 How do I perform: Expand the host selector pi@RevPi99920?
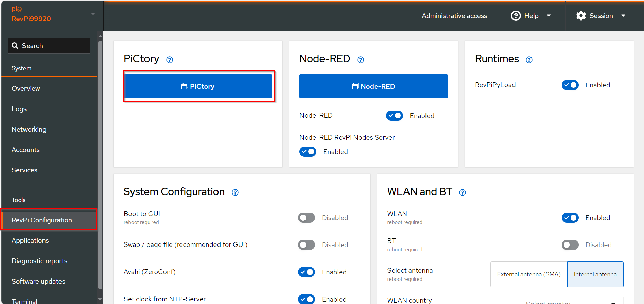[53, 14]
